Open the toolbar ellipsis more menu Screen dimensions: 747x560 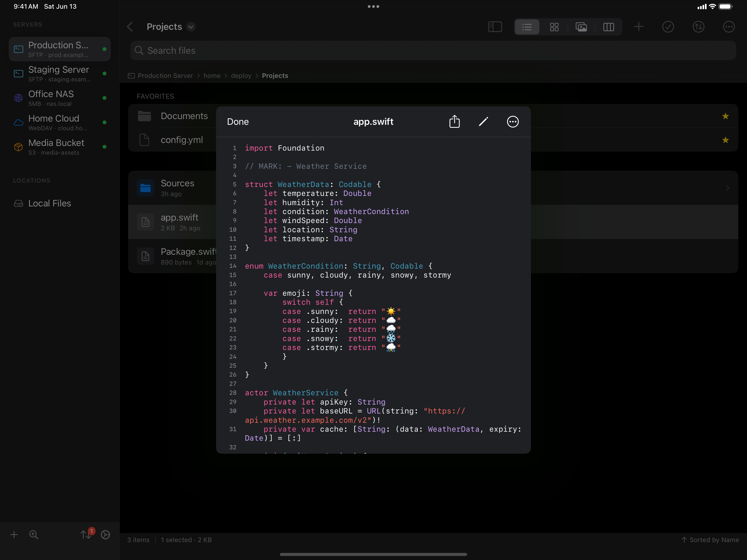(x=729, y=27)
